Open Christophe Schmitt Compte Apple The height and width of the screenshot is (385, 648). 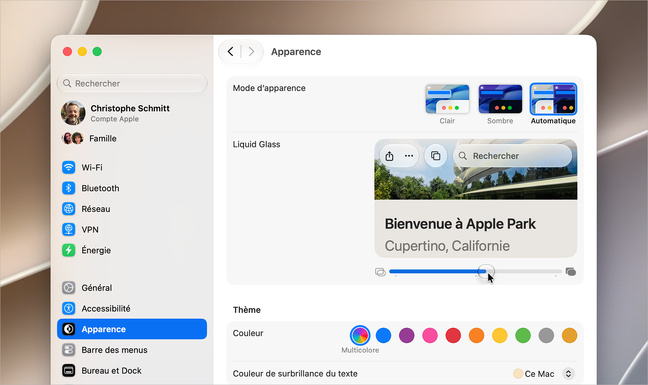point(132,113)
